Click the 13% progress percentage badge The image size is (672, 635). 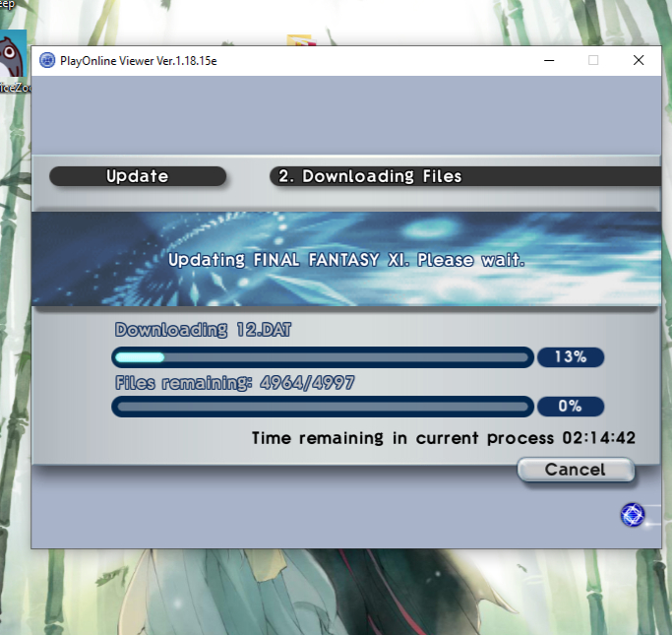point(570,356)
